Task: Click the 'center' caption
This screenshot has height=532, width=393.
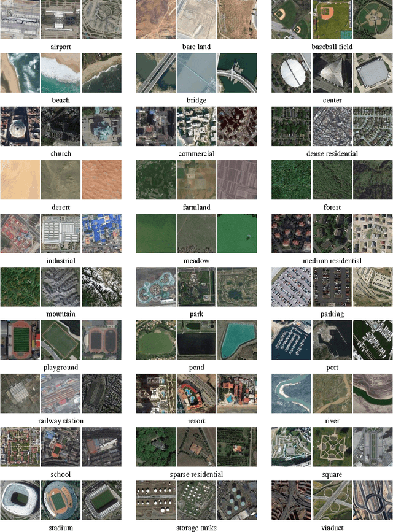Action: pyautogui.click(x=332, y=101)
